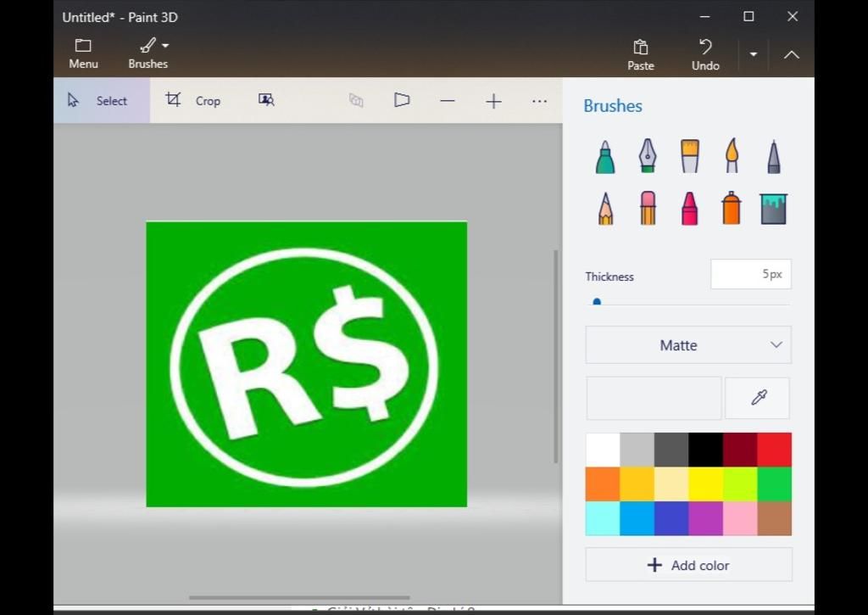Open the Matte material dropdown
Screen dimensions: 868x615
(x=688, y=344)
